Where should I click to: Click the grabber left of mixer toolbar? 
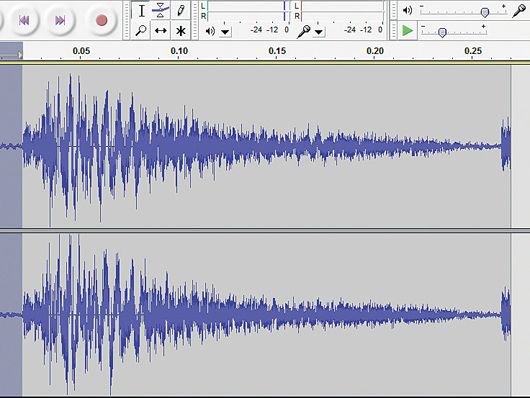(393, 10)
